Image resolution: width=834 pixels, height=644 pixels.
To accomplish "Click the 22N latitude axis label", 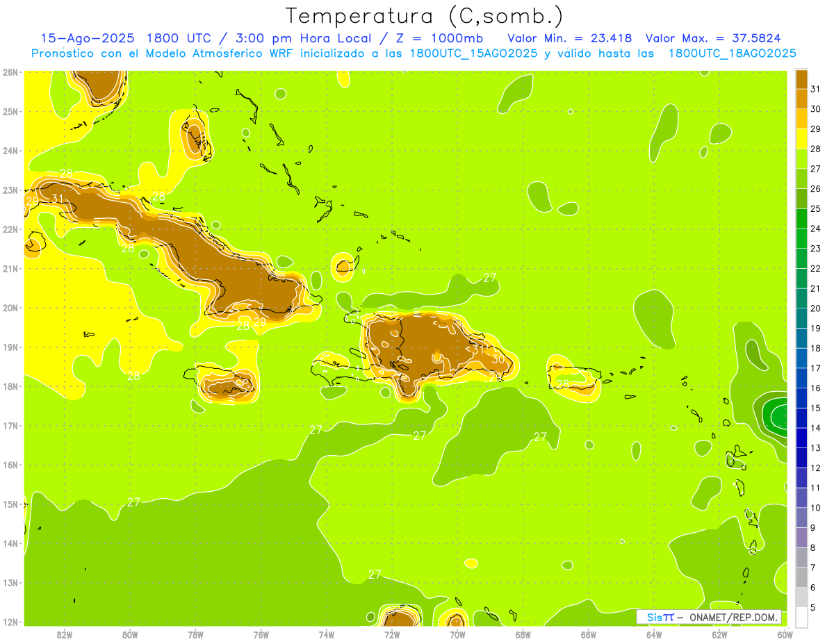I will coord(10,229).
